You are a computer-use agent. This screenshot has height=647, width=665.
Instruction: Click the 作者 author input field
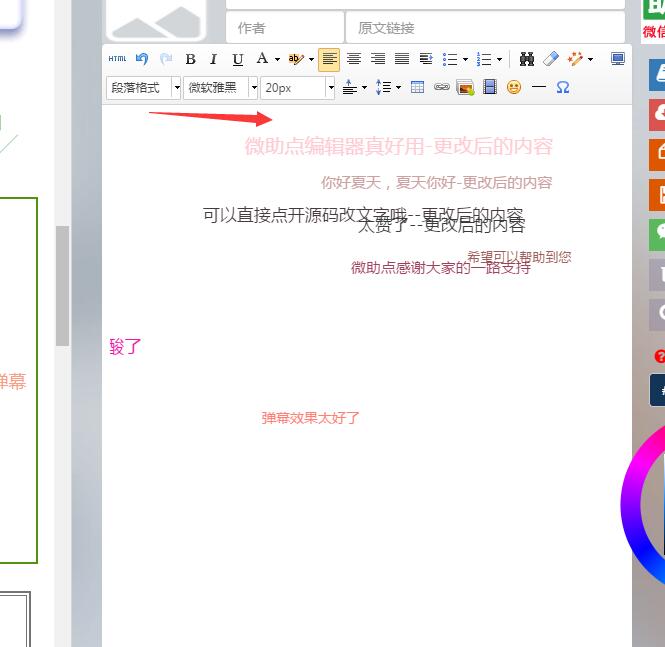pyautogui.click(x=285, y=28)
